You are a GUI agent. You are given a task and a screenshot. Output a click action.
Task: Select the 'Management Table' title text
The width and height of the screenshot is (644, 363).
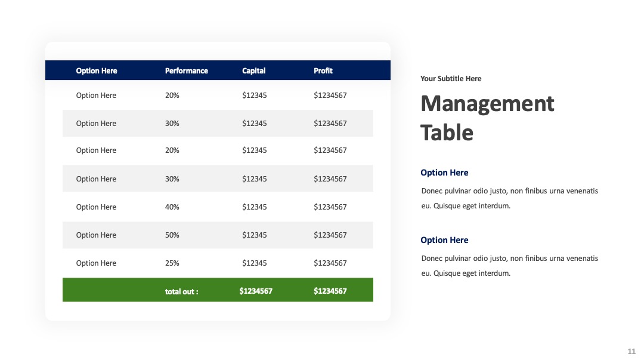488,118
